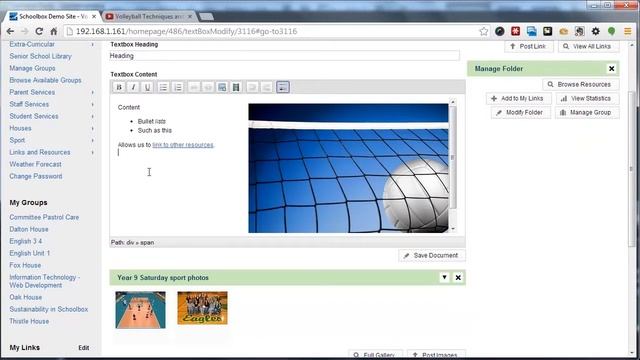Insert a bulleted list in the editor
The height and width of the screenshot is (360, 640).
[163, 87]
